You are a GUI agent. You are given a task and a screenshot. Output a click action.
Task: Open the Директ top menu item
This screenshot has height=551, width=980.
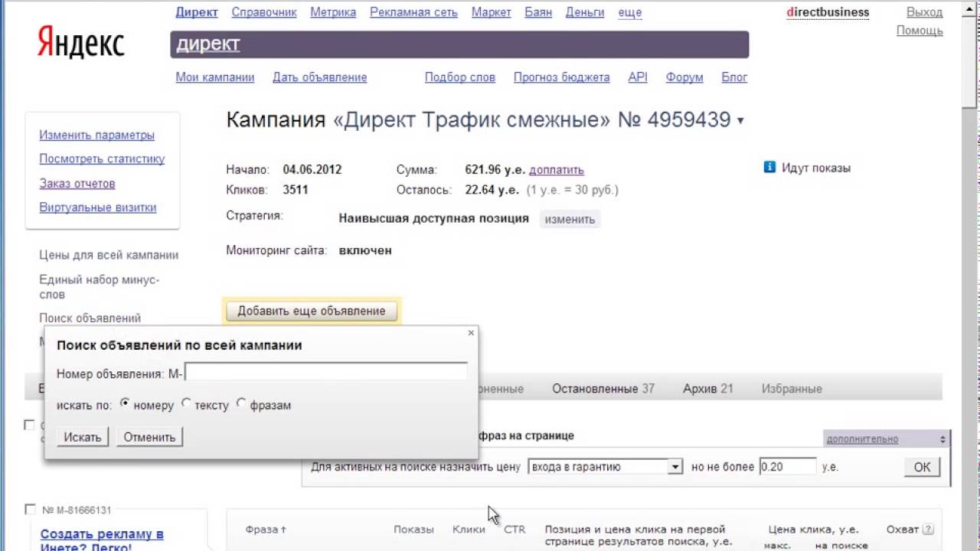197,12
